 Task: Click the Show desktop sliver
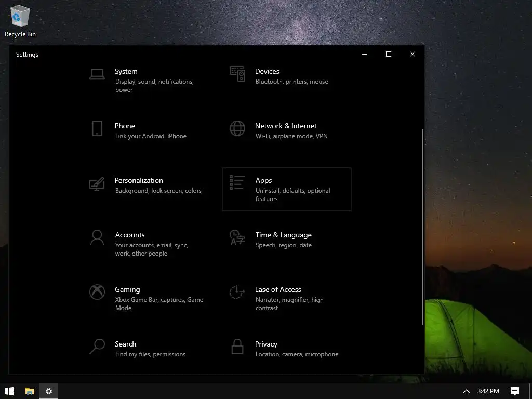(530, 391)
